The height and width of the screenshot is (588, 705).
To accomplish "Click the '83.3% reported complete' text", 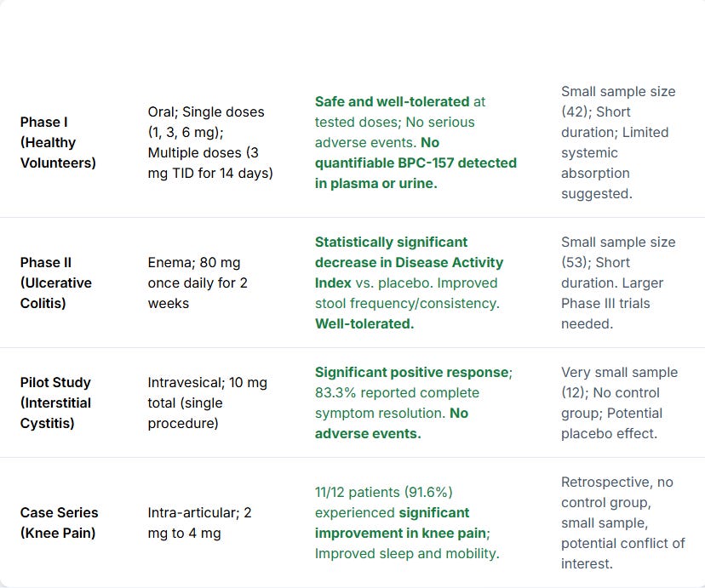I will 397,392.
